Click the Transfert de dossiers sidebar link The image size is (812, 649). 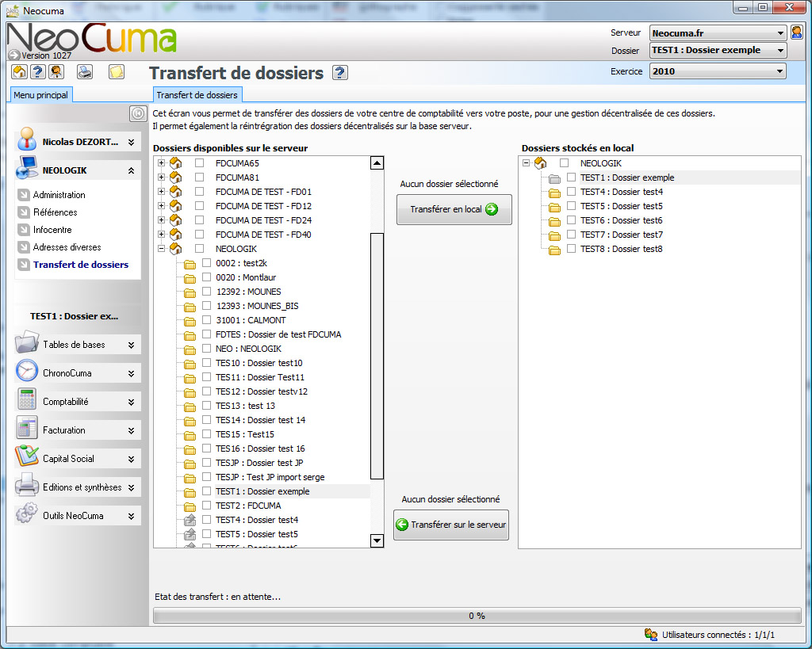tap(81, 265)
